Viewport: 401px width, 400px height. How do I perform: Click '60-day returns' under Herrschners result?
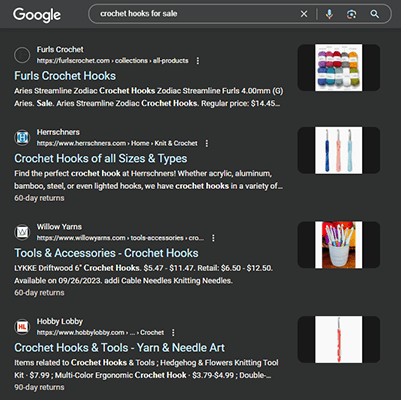click(x=39, y=198)
